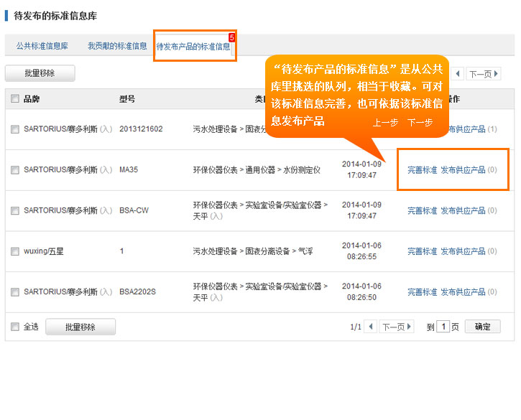Click 完善标准 link for the MA35 row
The height and width of the screenshot is (420, 521).
point(422,170)
